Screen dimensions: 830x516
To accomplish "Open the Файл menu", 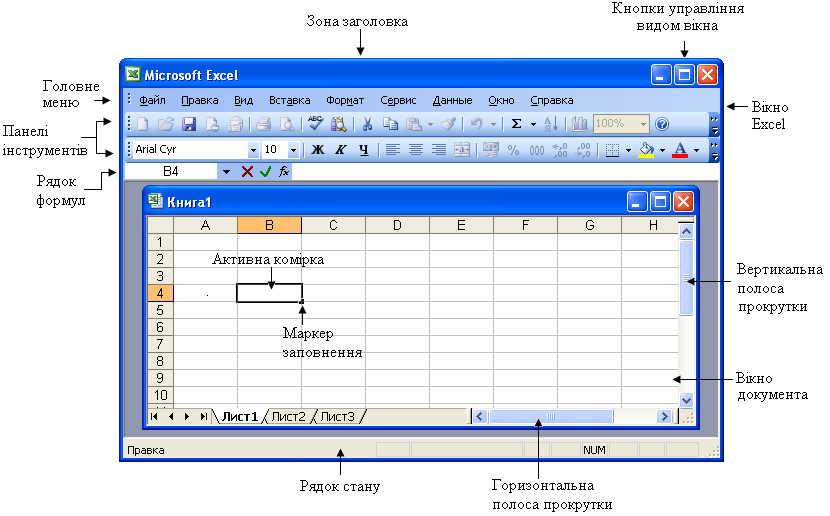I will pos(152,100).
